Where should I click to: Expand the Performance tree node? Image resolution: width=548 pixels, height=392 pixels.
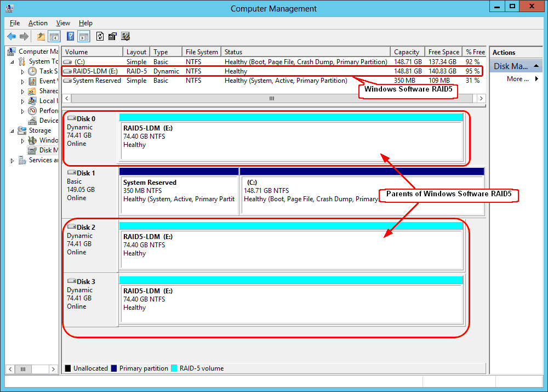pyautogui.click(x=22, y=111)
